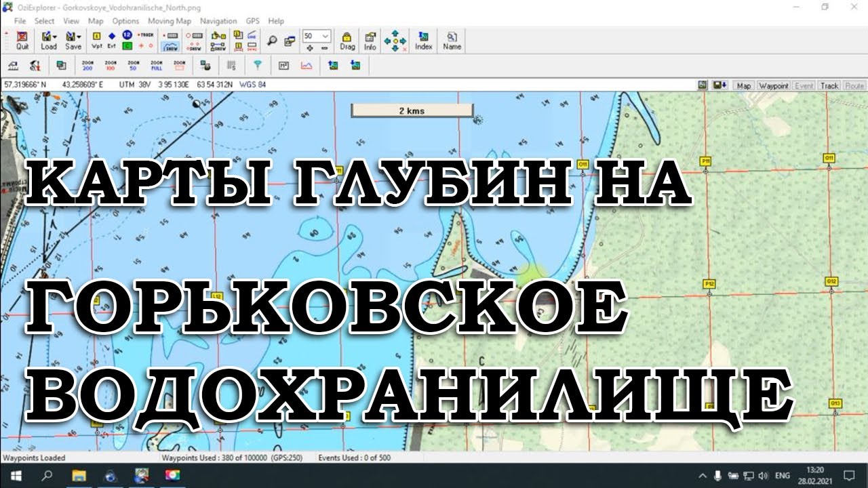The height and width of the screenshot is (488, 868).
Task: Set zoom to 50 percent
Action: click(133, 66)
